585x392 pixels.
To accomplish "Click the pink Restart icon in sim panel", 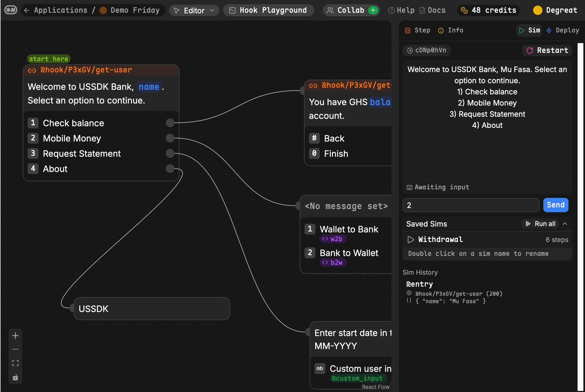I will [x=530, y=50].
